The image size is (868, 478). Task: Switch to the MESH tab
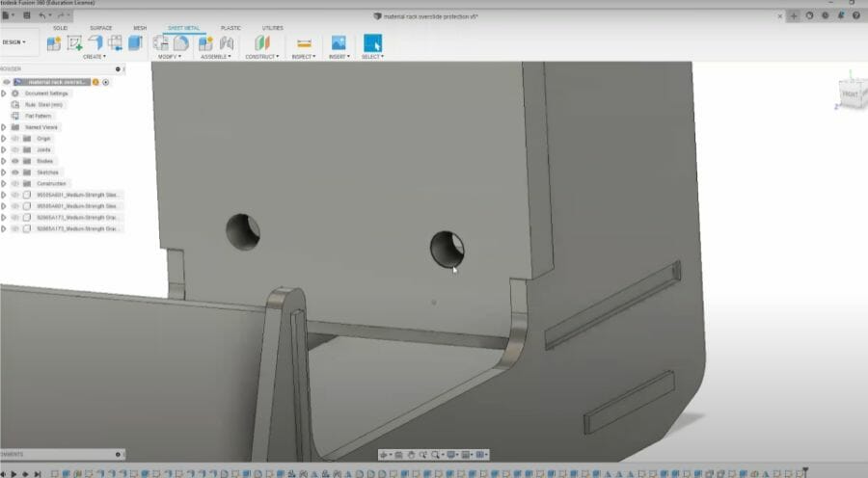(140, 28)
